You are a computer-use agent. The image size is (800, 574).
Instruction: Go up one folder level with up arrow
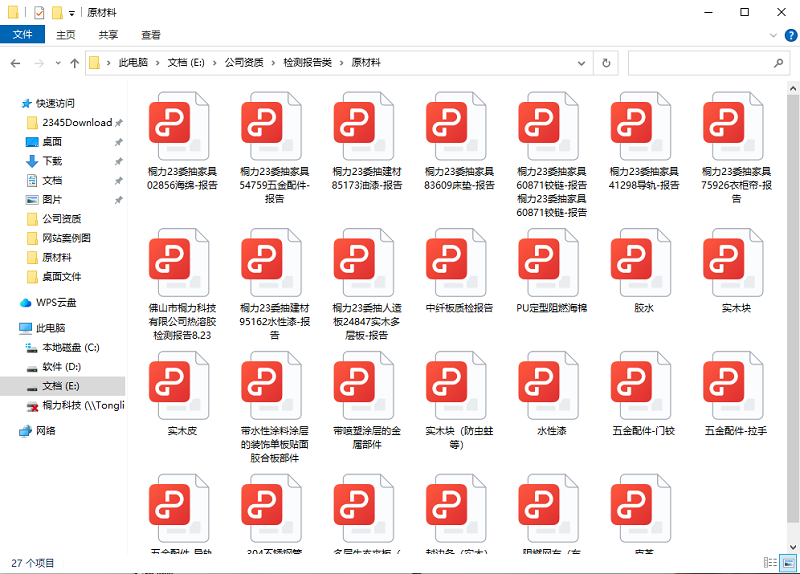point(75,63)
